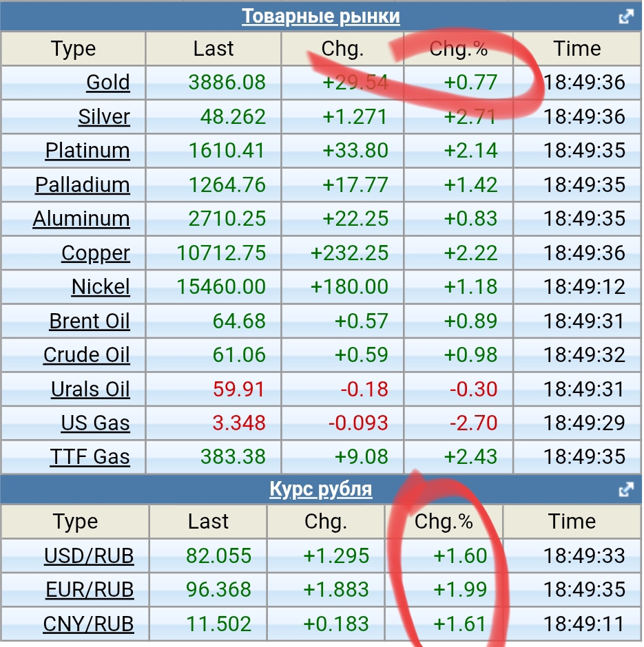Open the CNY/RUB exchange rate link
644x647 pixels.
88,624
